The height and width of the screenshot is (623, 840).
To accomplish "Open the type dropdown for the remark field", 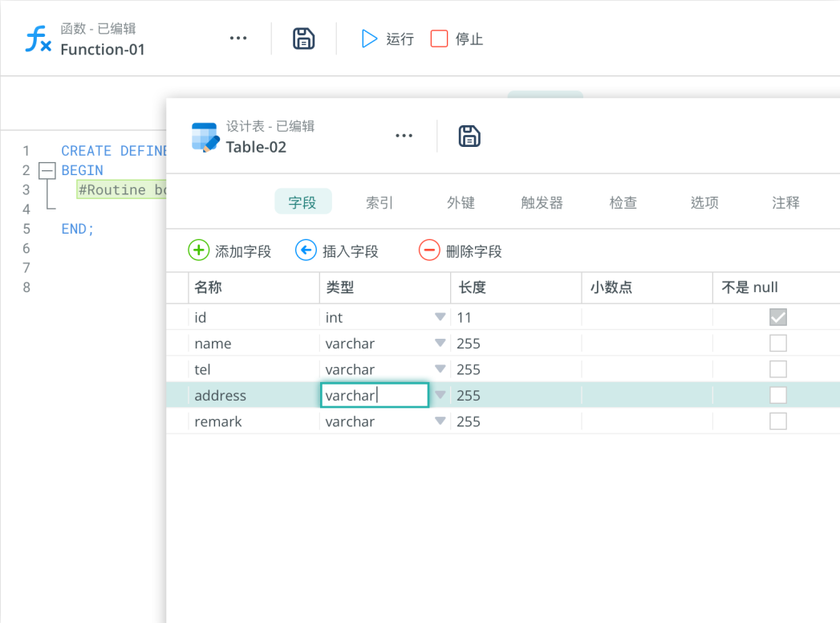I will [x=440, y=421].
